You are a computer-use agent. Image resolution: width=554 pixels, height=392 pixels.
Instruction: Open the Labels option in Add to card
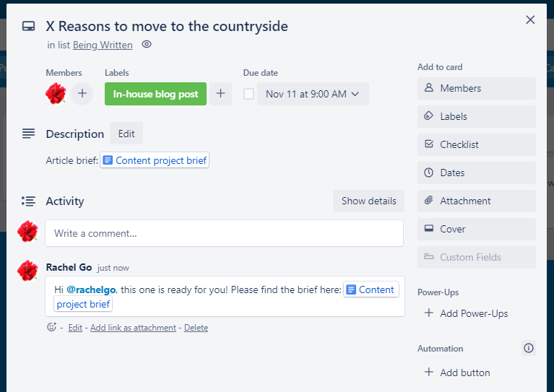pyautogui.click(x=476, y=116)
